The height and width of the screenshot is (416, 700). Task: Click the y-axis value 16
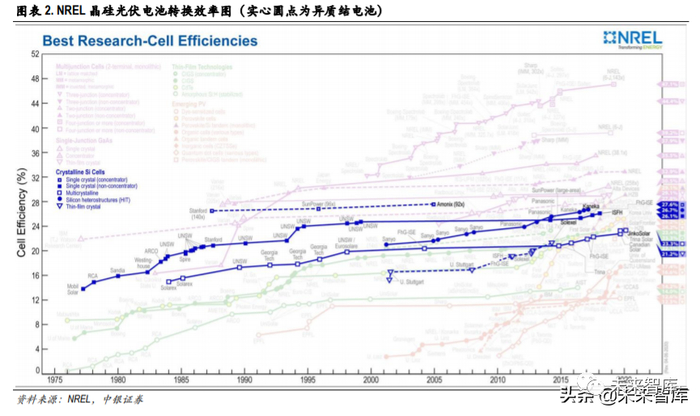(x=35, y=275)
